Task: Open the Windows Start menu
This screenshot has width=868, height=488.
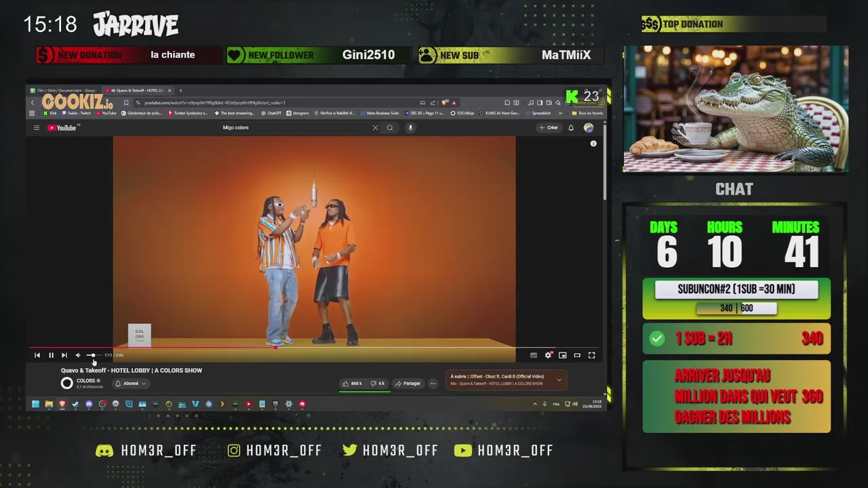Action: point(35,404)
